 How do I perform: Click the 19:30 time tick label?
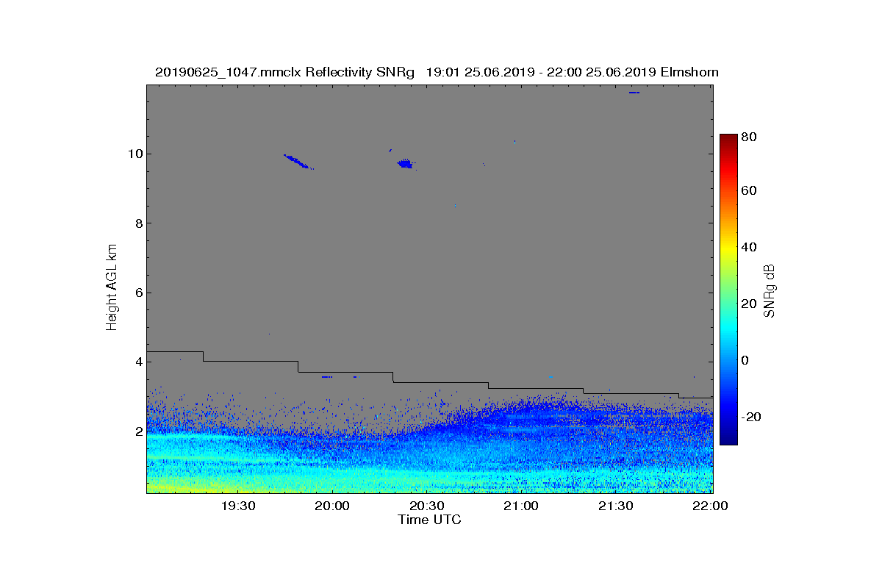click(237, 506)
